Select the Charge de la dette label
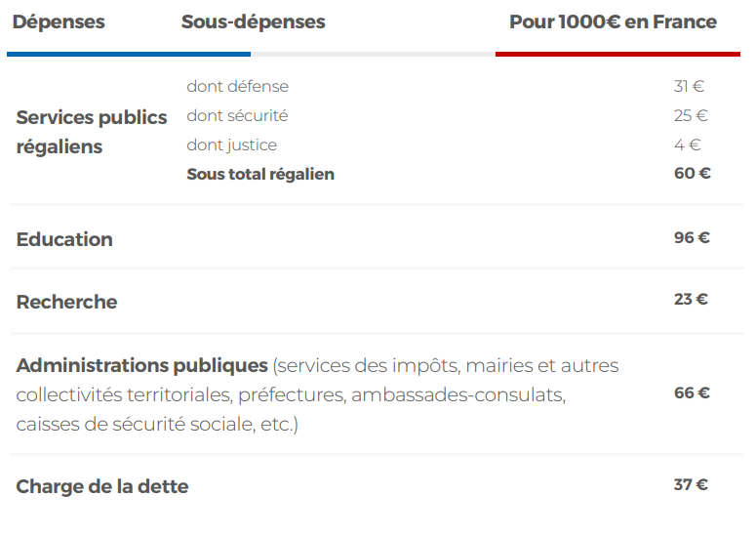756x537 pixels. click(x=102, y=486)
